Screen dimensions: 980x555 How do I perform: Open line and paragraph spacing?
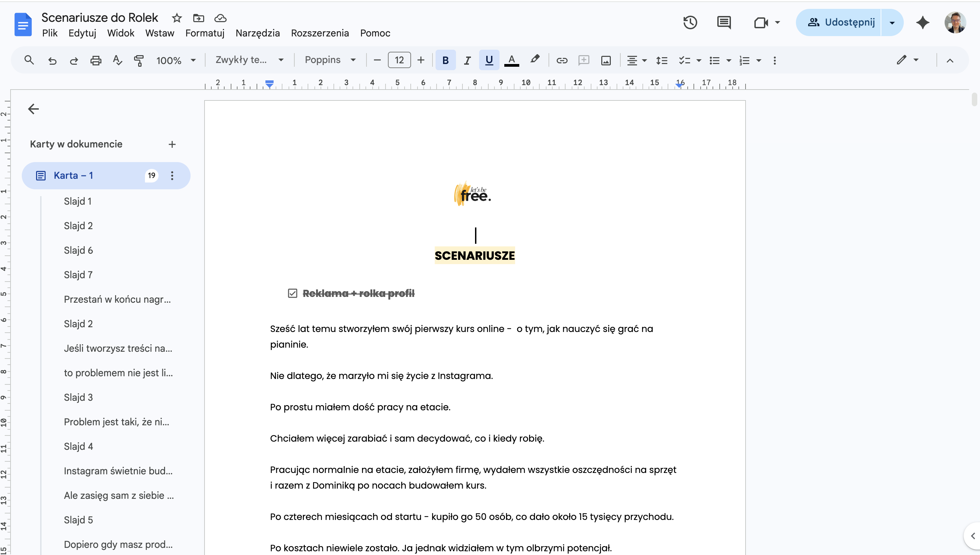tap(662, 60)
